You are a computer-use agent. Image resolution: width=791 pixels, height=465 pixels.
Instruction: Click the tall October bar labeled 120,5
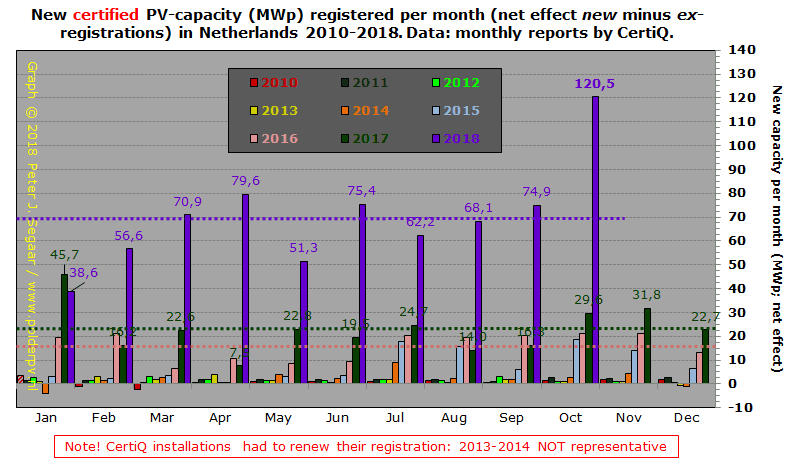(595, 240)
